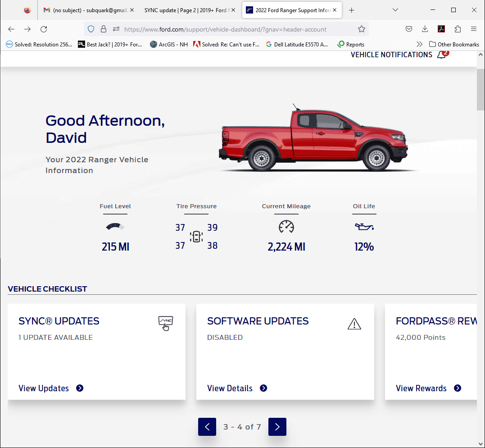Image resolution: width=485 pixels, height=448 pixels.
Task: Switch to the SYNC update Page 2 tab
Action: click(x=190, y=10)
